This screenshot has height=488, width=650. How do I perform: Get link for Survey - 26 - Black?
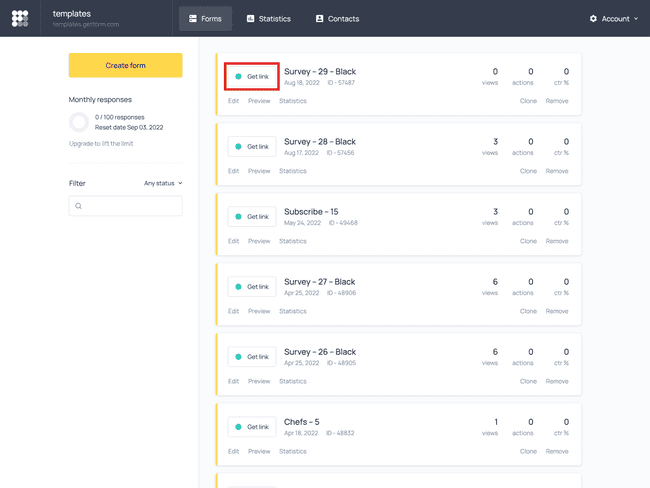252,357
